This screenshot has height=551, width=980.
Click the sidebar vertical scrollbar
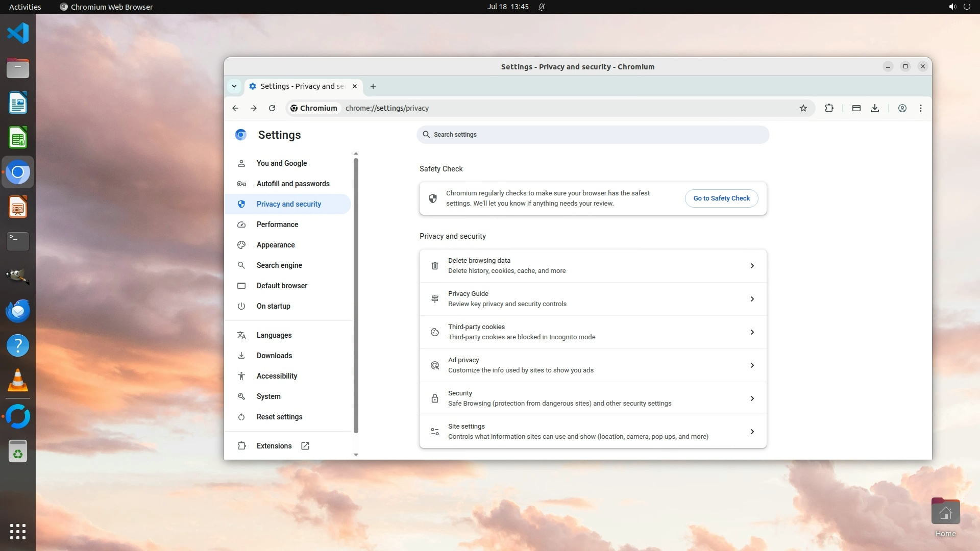[356, 296]
